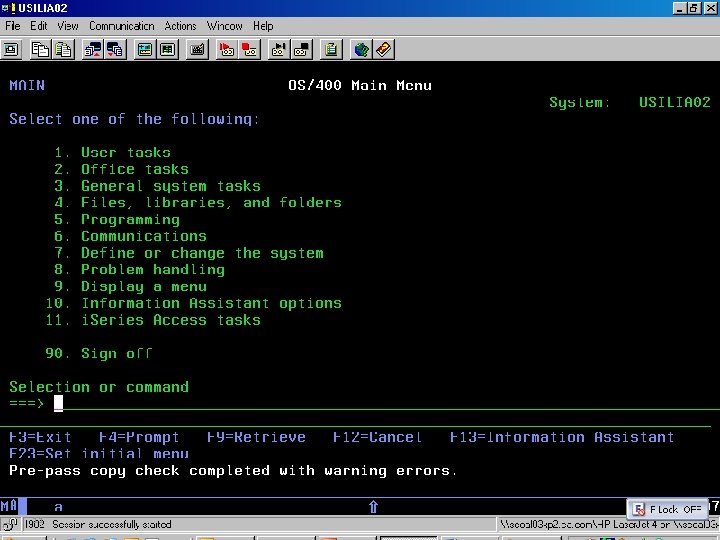
Task: Click option 7. Define or change the system
Action: coord(189,253)
